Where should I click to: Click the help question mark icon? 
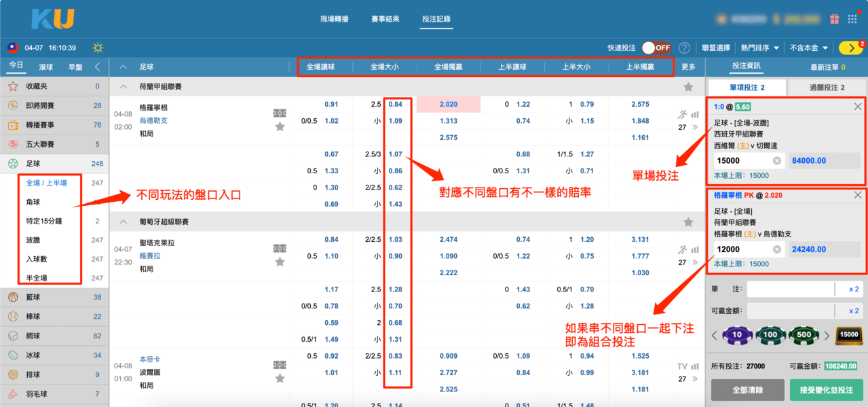(x=684, y=48)
